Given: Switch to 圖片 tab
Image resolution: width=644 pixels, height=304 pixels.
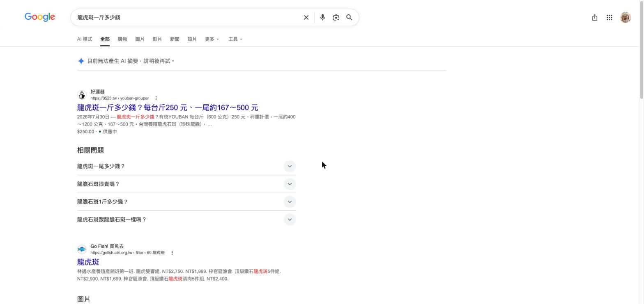Looking at the screenshot, I should [x=140, y=39].
